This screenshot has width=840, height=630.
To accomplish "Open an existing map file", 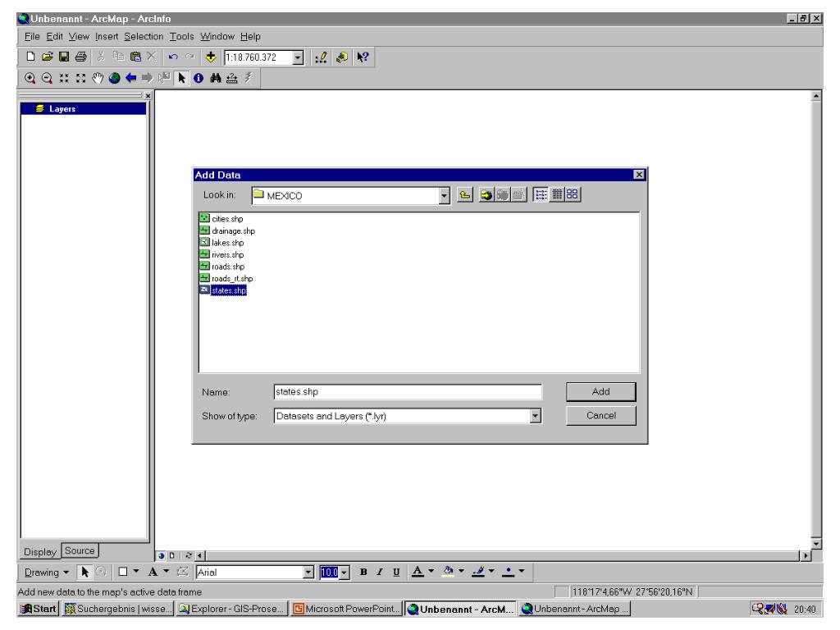I will click(47, 57).
